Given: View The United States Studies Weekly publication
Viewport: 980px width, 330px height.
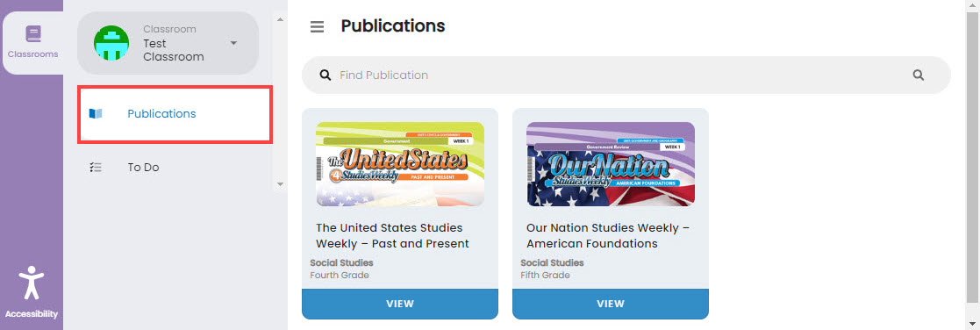Looking at the screenshot, I should click(x=400, y=304).
